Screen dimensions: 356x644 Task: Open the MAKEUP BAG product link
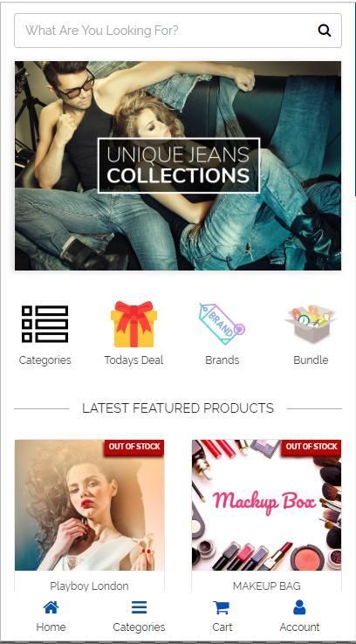tap(266, 586)
